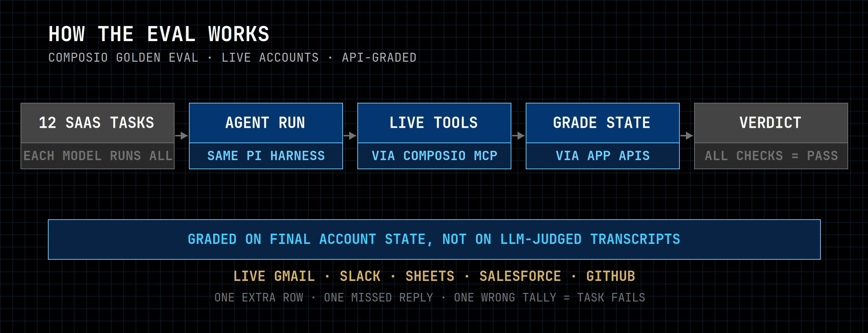Select the 'VIA COMPOSIO MCP' caption
Screen dimensions: 868x333
click(x=434, y=156)
